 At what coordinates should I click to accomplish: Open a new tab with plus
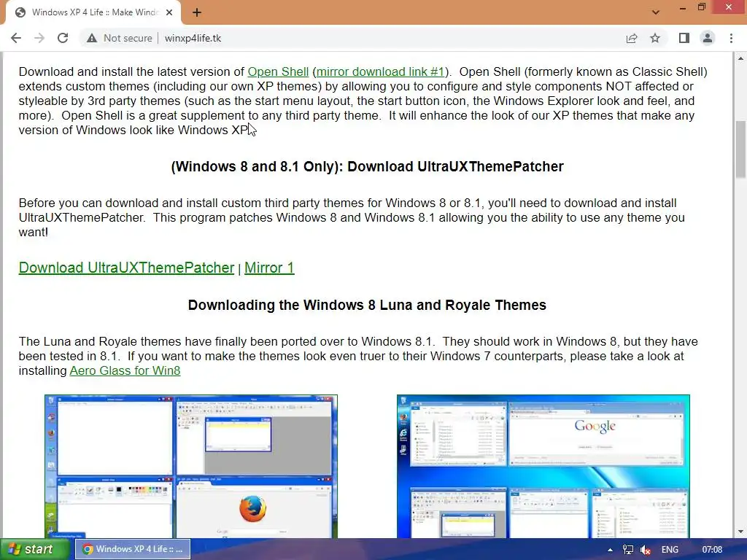coord(197,12)
